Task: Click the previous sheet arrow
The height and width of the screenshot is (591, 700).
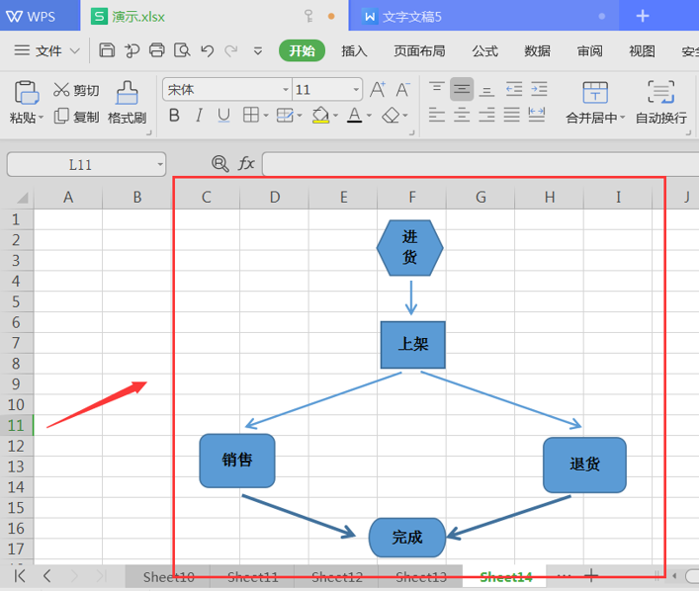Action: coord(46,576)
